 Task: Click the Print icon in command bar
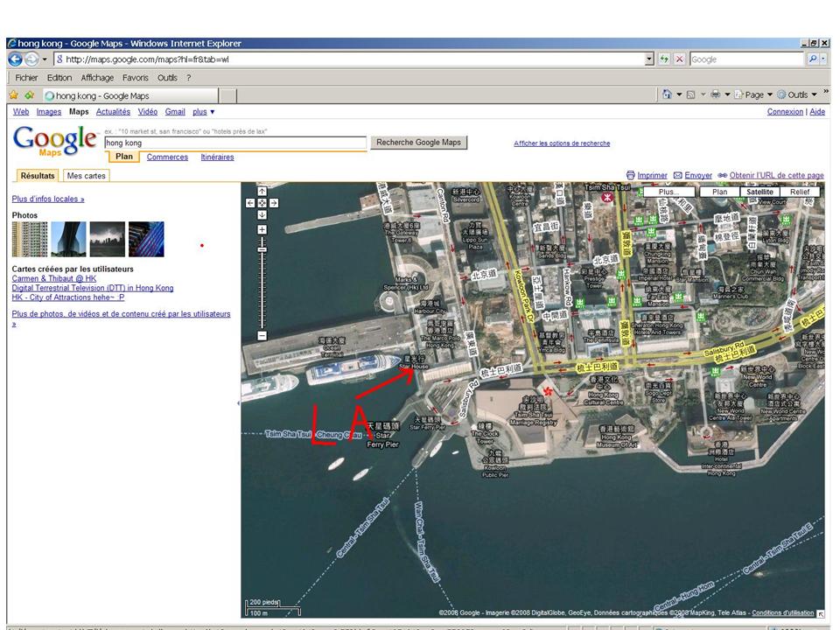point(715,94)
